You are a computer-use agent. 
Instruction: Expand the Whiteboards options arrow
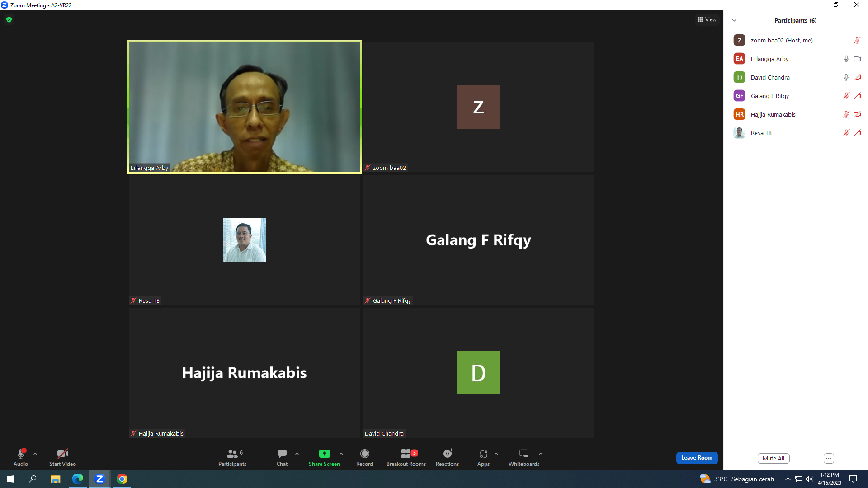point(541,454)
